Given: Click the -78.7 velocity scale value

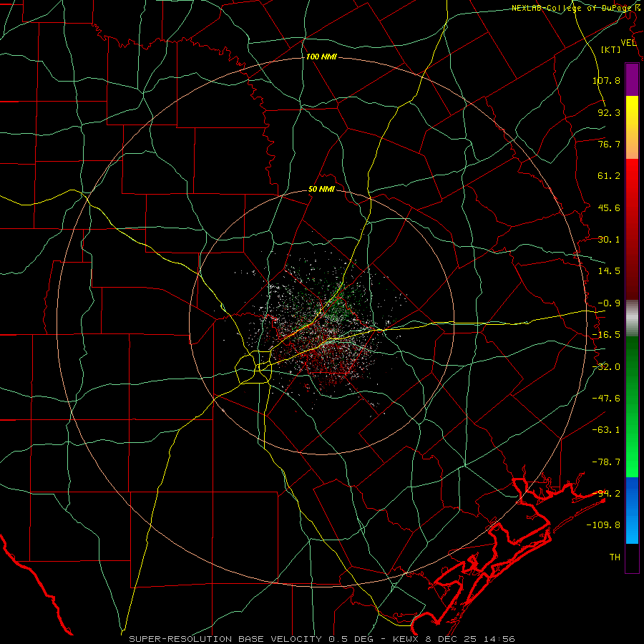Looking at the screenshot, I should pyautogui.click(x=606, y=462).
